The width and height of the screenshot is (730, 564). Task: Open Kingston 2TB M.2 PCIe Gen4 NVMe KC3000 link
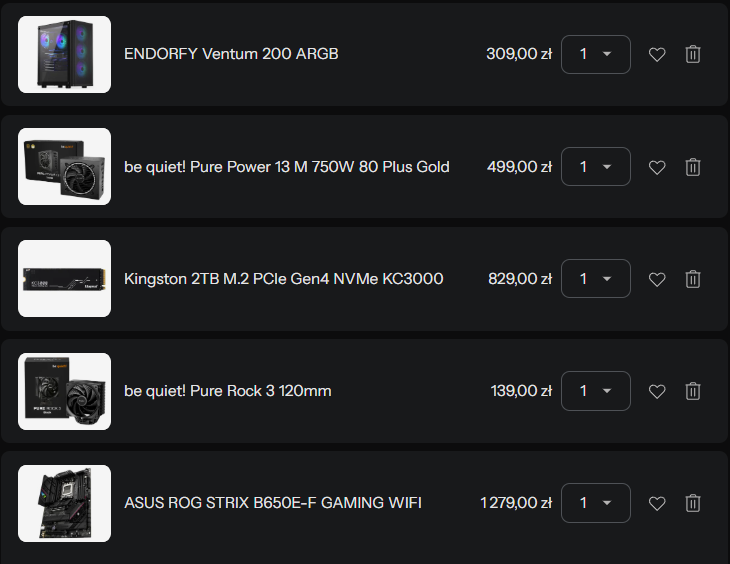(x=284, y=279)
